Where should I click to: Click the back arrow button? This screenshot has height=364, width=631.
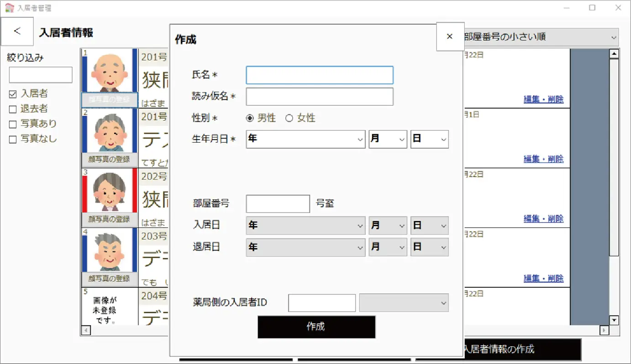click(x=17, y=31)
